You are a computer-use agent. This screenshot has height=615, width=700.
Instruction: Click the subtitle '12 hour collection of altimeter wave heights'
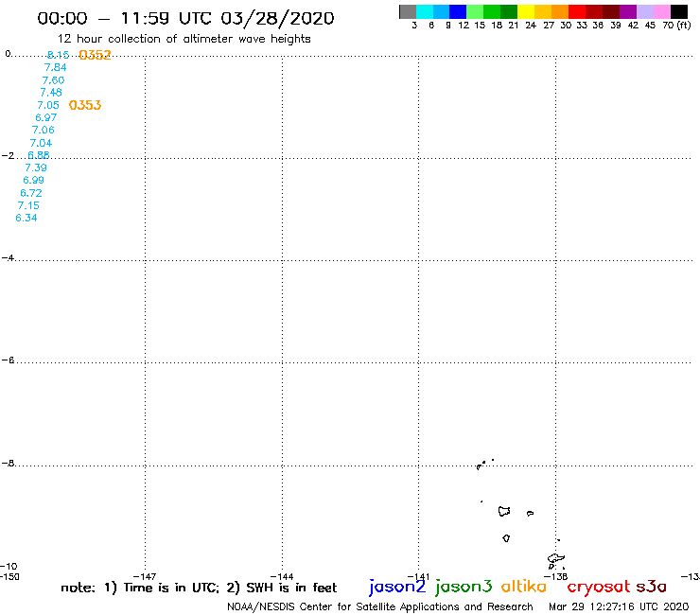coord(184,39)
